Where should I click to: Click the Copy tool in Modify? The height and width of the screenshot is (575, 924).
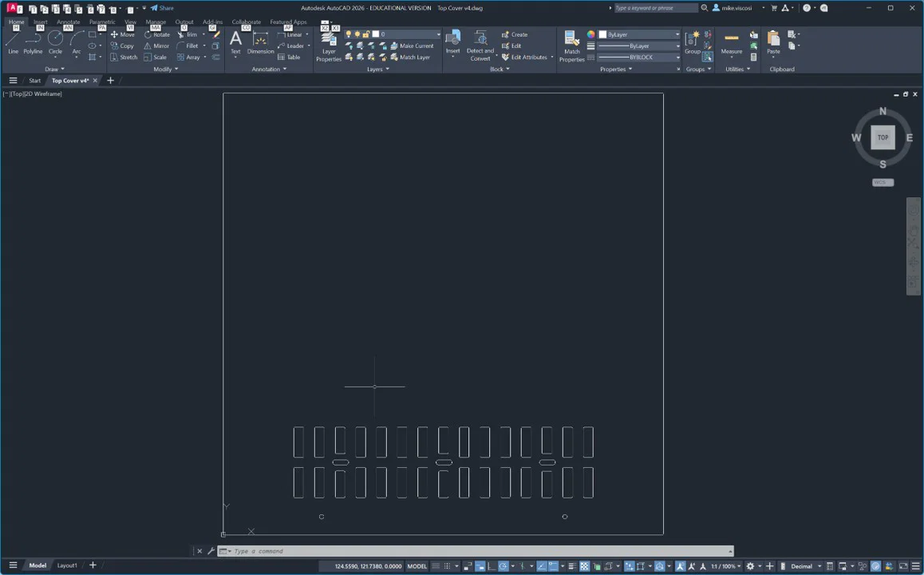pos(122,46)
